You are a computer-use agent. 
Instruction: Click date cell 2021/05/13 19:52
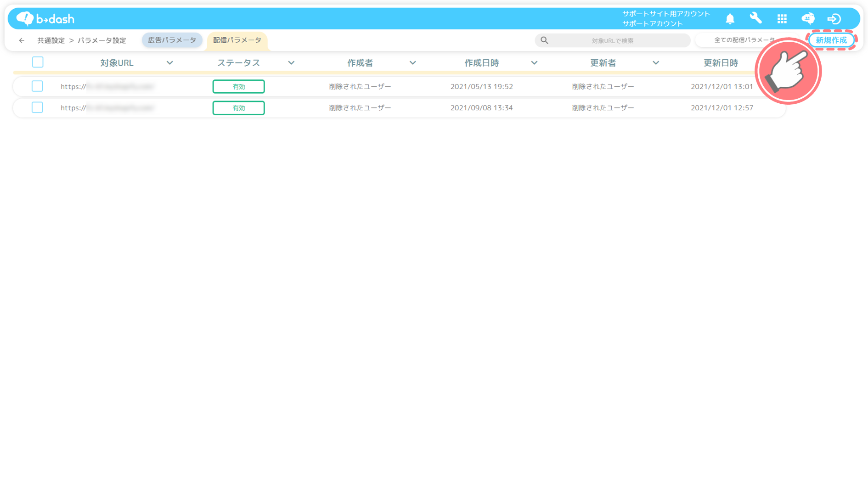tap(481, 86)
